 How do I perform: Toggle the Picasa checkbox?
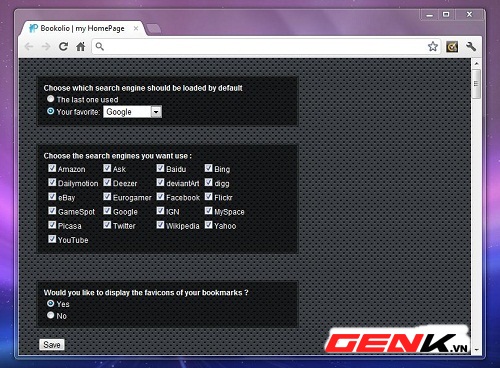[52, 225]
